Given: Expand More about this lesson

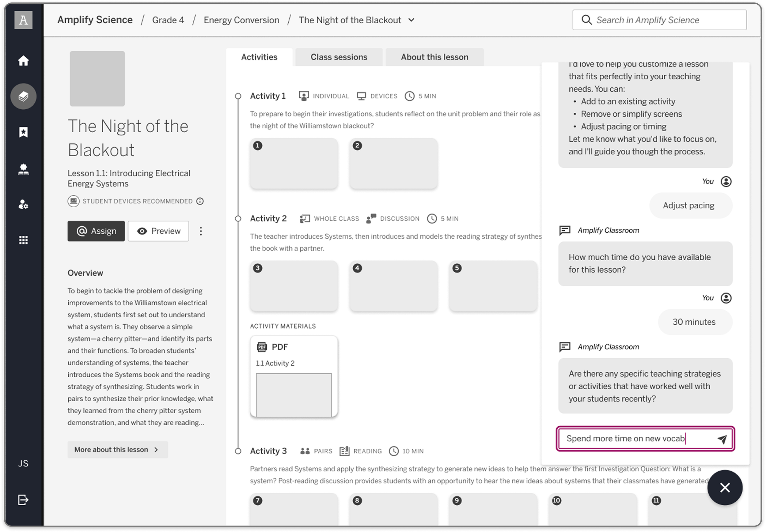Looking at the screenshot, I should 117,450.
